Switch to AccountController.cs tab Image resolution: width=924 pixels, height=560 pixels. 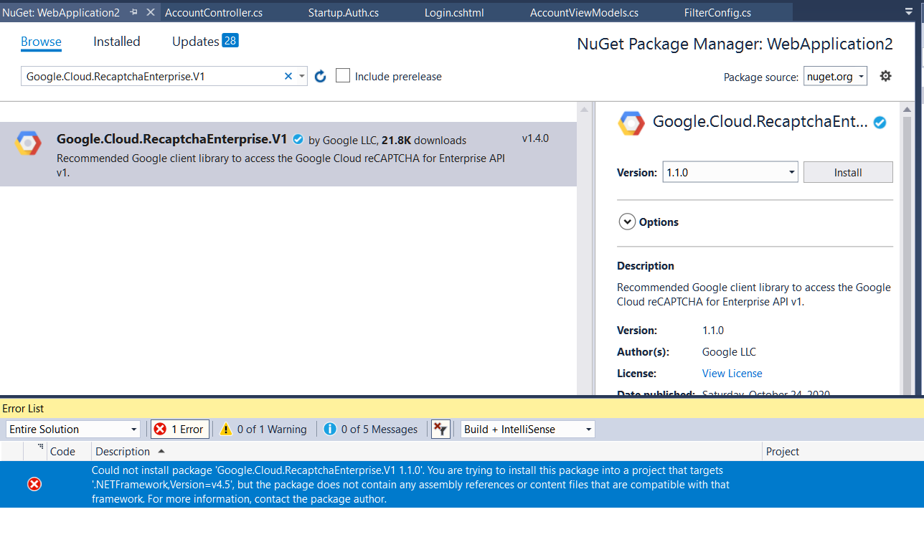(x=214, y=12)
